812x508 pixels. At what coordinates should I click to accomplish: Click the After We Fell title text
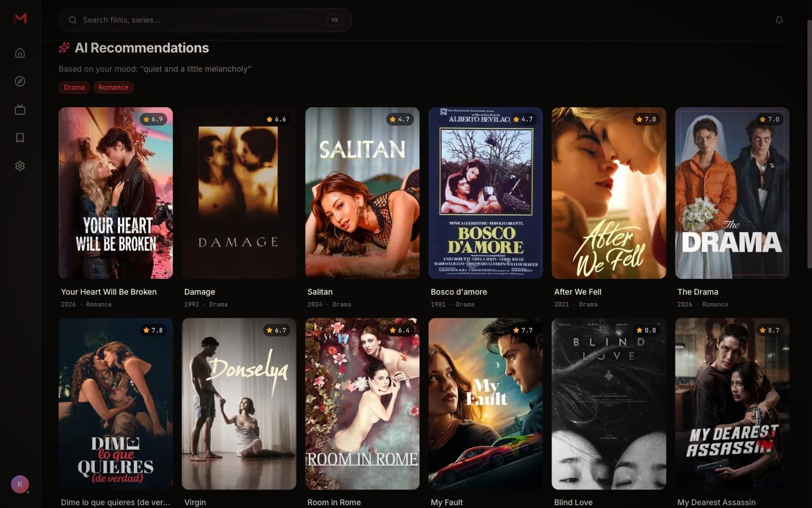pyautogui.click(x=577, y=292)
